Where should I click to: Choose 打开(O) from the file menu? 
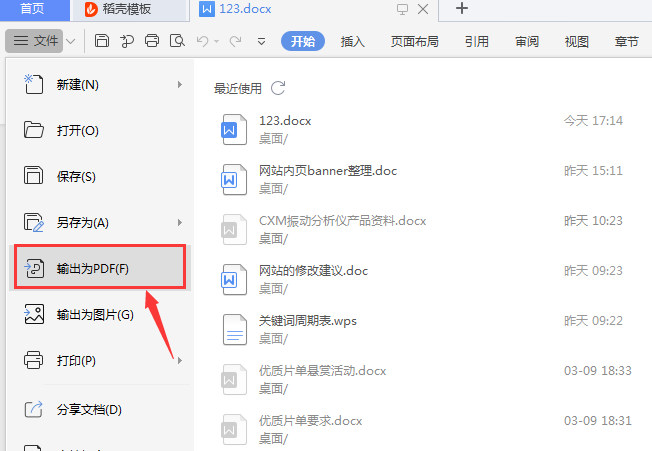(x=100, y=131)
